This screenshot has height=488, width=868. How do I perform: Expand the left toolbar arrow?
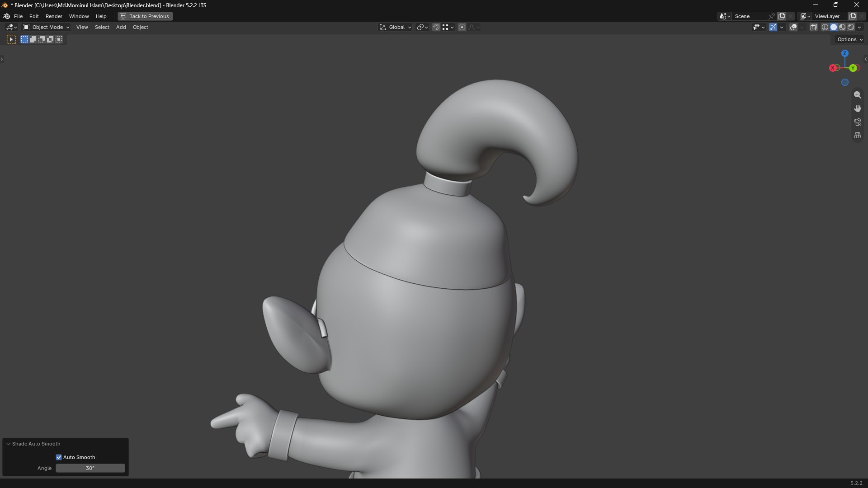pyautogui.click(x=2, y=59)
